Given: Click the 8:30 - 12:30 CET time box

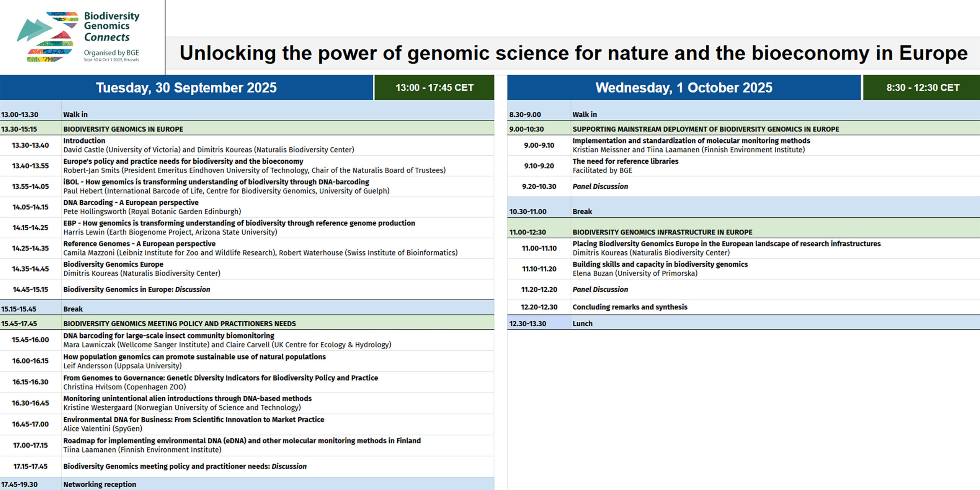Looking at the screenshot, I should click(x=922, y=88).
